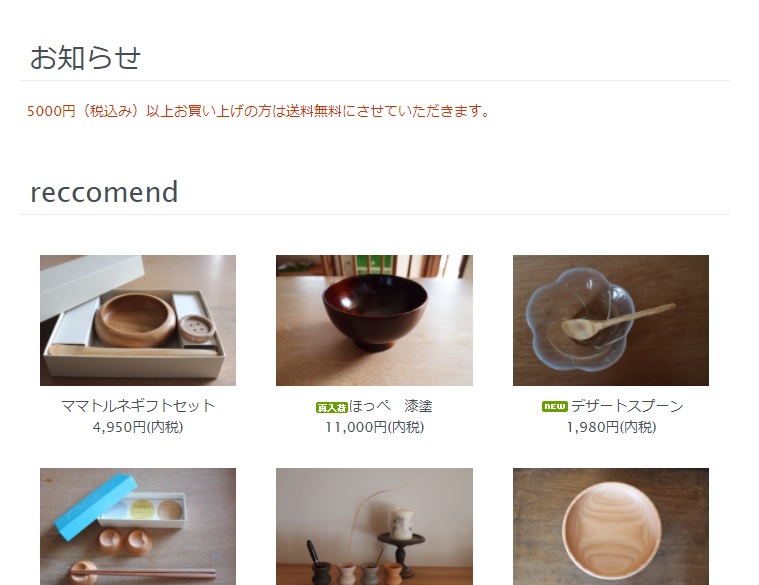This screenshot has height=585, width=759.
Task: Click the 1,980円(内税) price text
Action: [x=611, y=427]
